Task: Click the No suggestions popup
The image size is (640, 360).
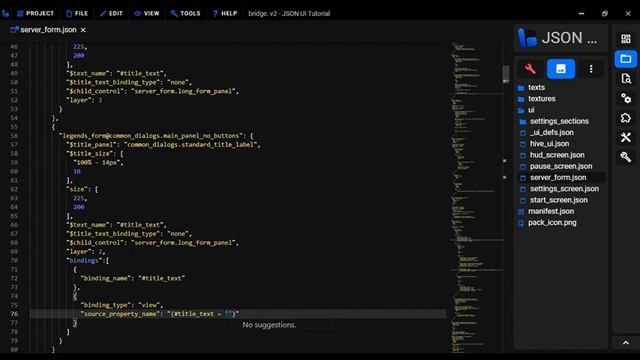Action: (282, 325)
